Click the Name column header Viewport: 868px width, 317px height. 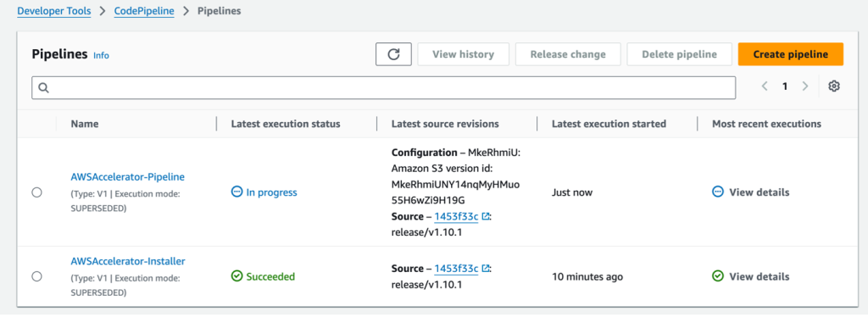pyautogui.click(x=85, y=124)
